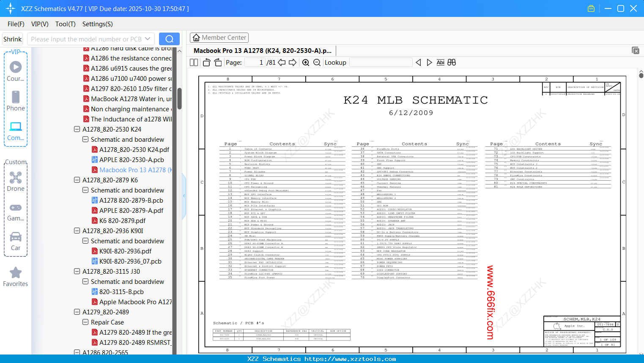Open Favorites star in the sidebar

click(16, 277)
